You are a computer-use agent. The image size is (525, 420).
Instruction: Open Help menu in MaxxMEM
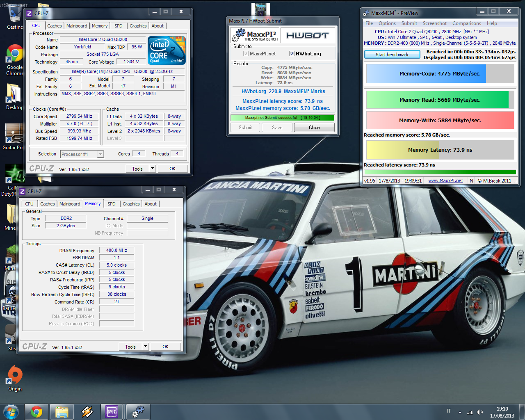click(492, 23)
